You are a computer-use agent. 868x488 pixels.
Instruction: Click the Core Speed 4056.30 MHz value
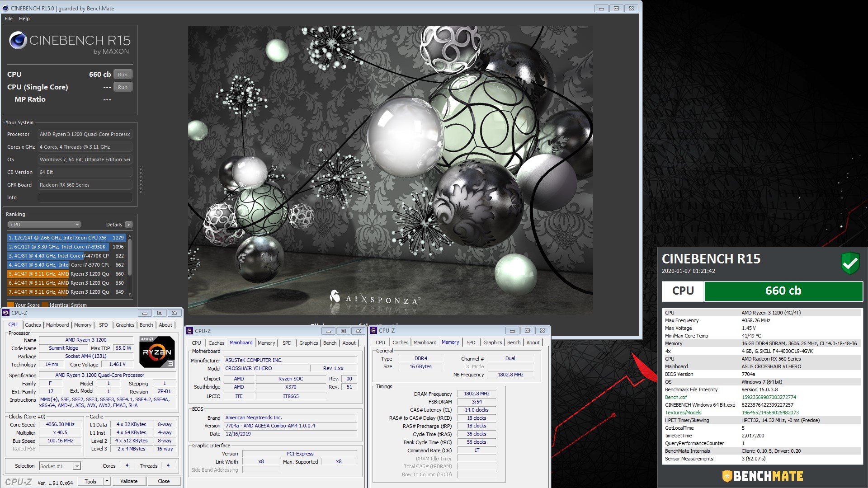[x=60, y=425]
